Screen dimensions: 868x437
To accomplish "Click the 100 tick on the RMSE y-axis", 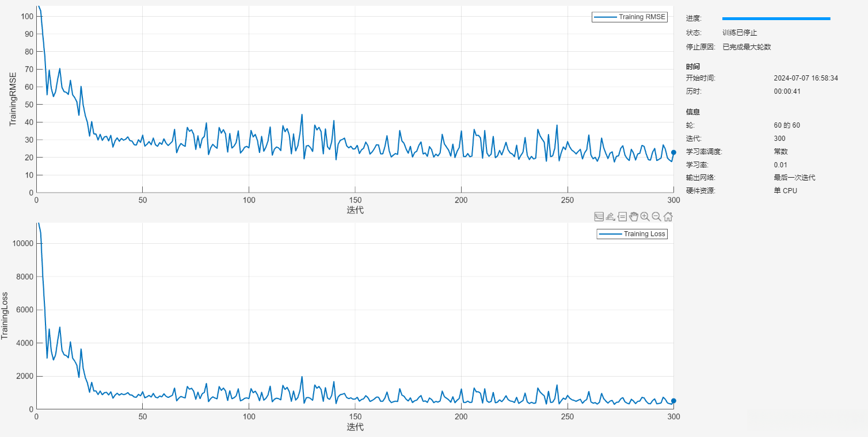I will pyautogui.click(x=26, y=16).
